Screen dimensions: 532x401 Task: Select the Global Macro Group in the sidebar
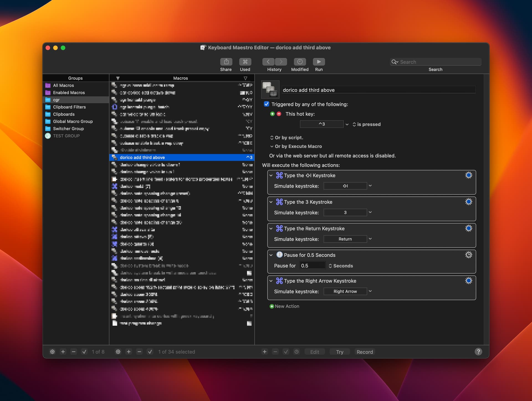(x=73, y=121)
